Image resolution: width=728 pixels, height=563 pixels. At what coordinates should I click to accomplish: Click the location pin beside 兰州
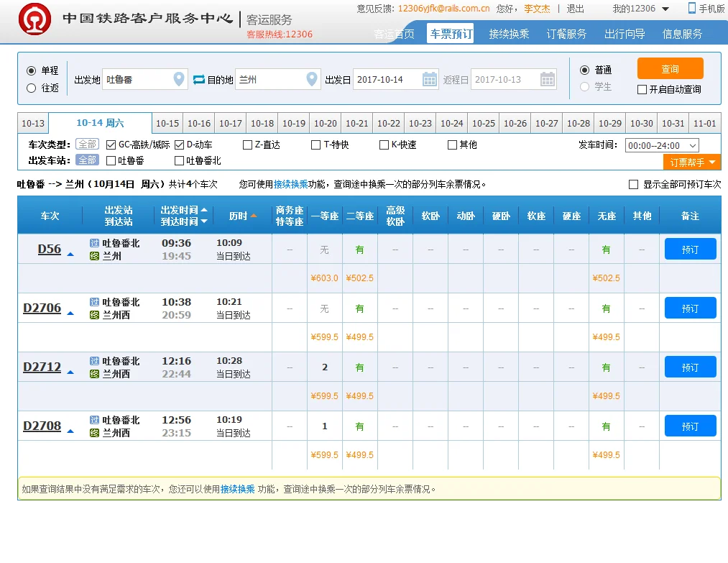coord(312,79)
